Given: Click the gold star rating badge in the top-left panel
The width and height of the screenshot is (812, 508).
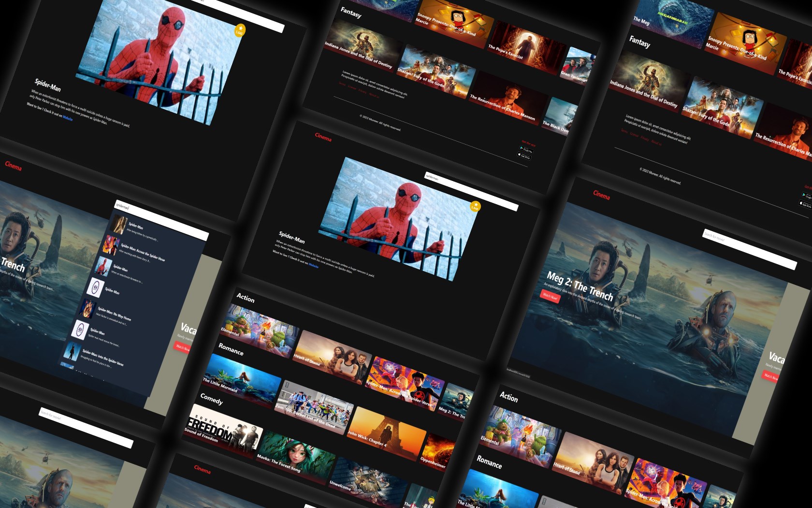Looking at the screenshot, I should point(240,30).
